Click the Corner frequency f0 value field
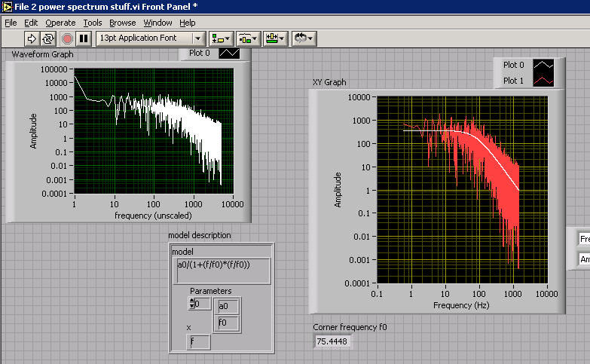Viewport: 590px width, 364px height. [332, 341]
